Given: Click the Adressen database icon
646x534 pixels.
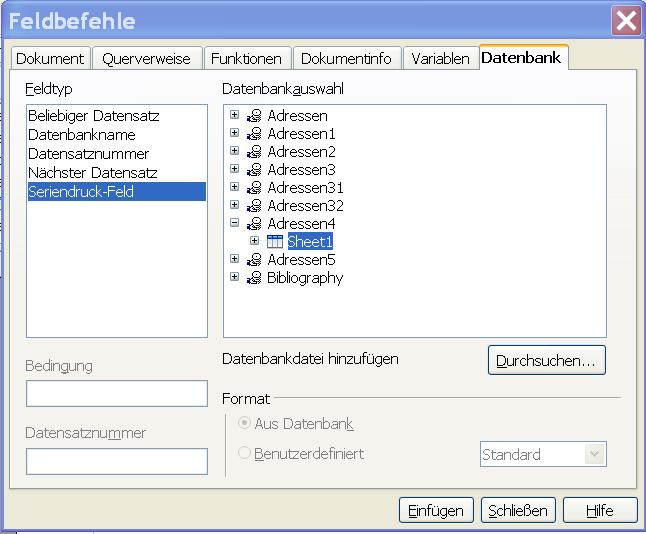Looking at the screenshot, I should [254, 116].
